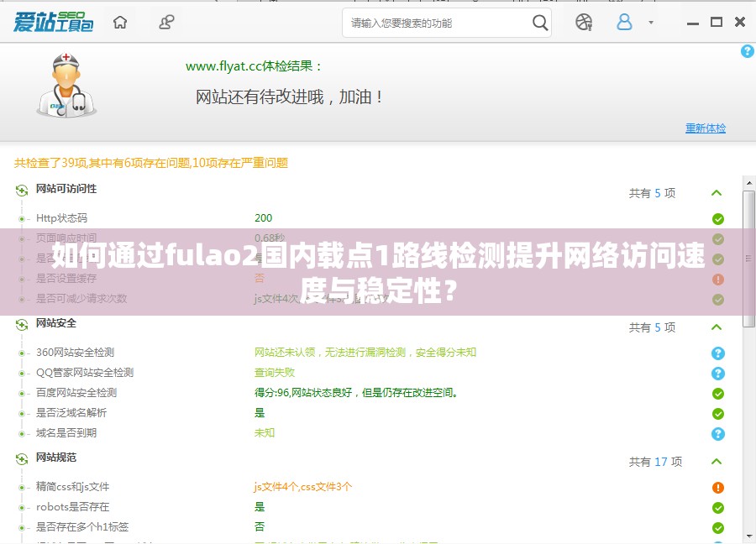Click the blue help bubble at top right
Image resolution: width=756 pixels, height=544 pixels.
[x=747, y=52]
